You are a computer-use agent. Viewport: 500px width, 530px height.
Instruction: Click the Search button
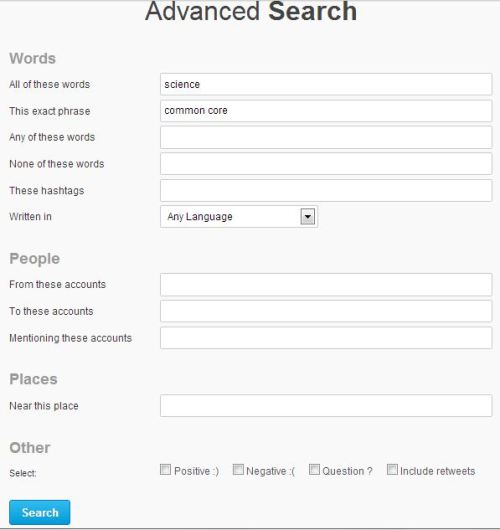(x=40, y=512)
